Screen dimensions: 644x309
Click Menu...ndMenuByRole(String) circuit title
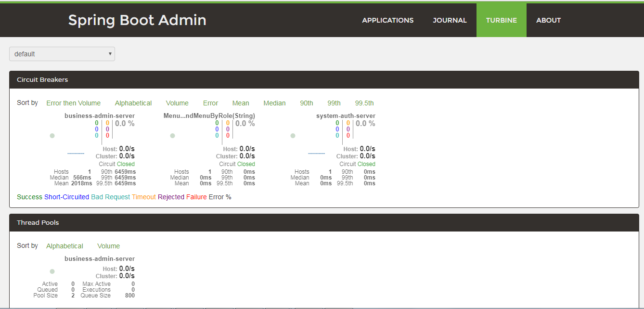coord(209,116)
